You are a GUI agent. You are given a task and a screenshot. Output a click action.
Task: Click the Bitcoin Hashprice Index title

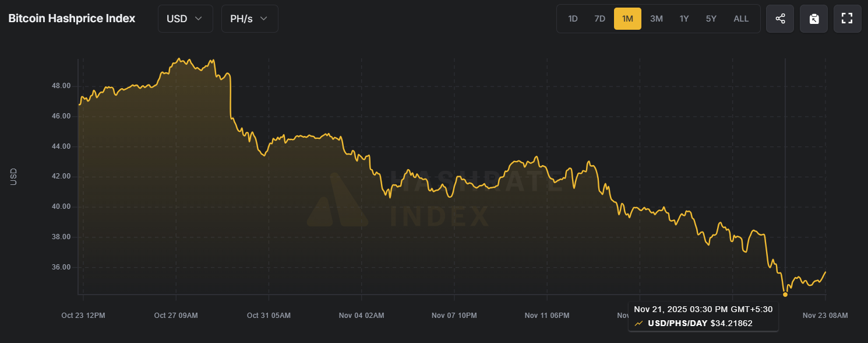click(72, 19)
